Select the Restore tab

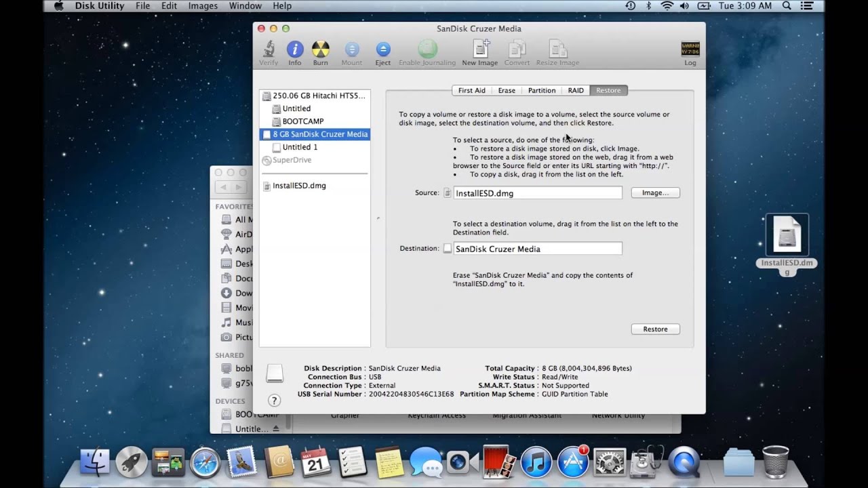point(608,90)
